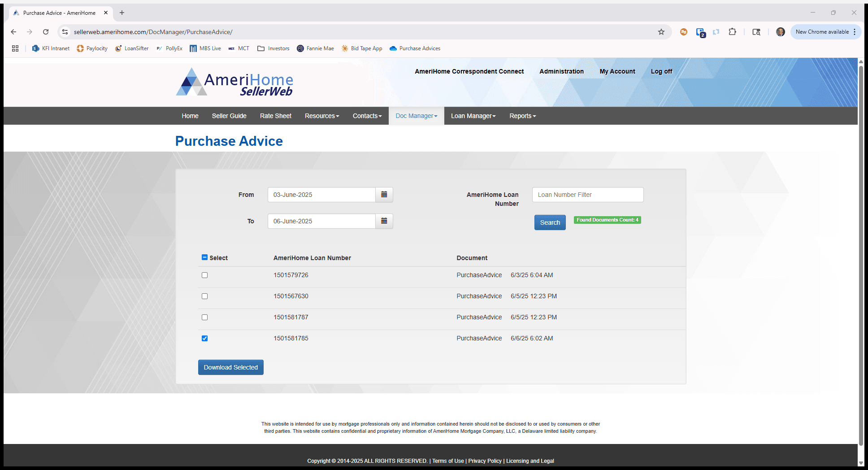
Task: Focus the To date input field
Action: click(321, 221)
